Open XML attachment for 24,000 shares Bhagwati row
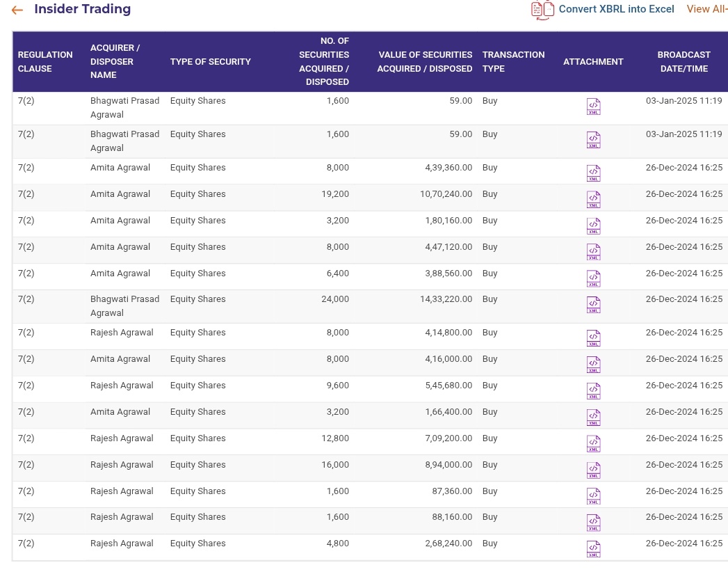The width and height of the screenshot is (728, 579). (593, 304)
